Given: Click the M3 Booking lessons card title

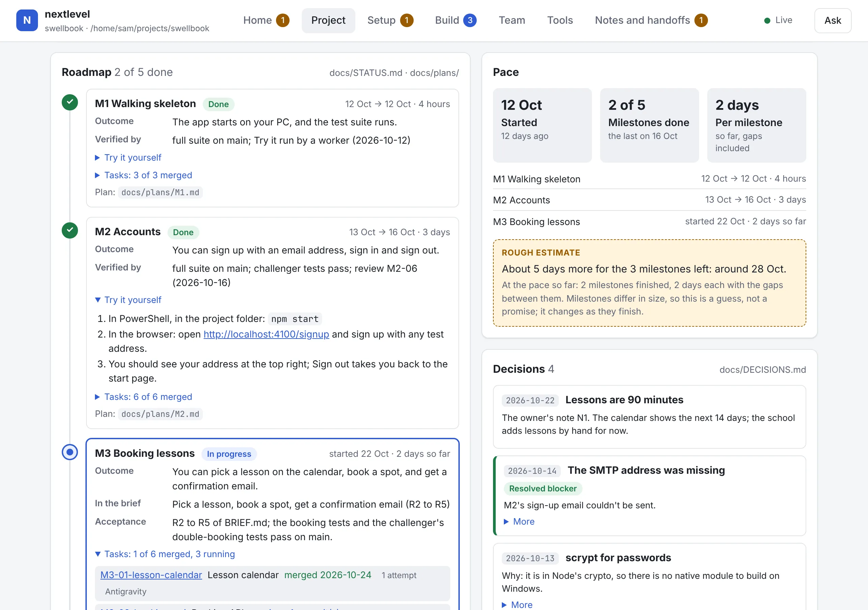Looking at the screenshot, I should pyautogui.click(x=144, y=453).
